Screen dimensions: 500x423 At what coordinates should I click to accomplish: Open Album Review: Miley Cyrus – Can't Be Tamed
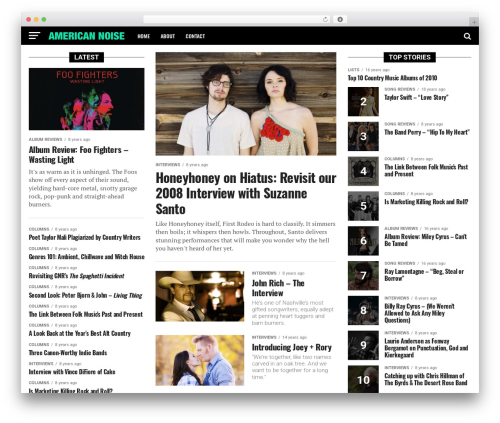(426, 240)
